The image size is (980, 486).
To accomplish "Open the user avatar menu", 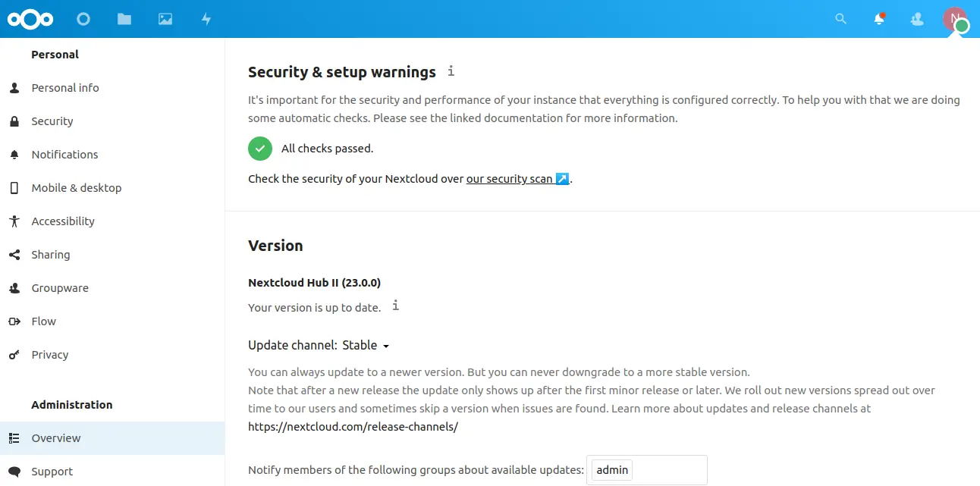I will tap(955, 20).
